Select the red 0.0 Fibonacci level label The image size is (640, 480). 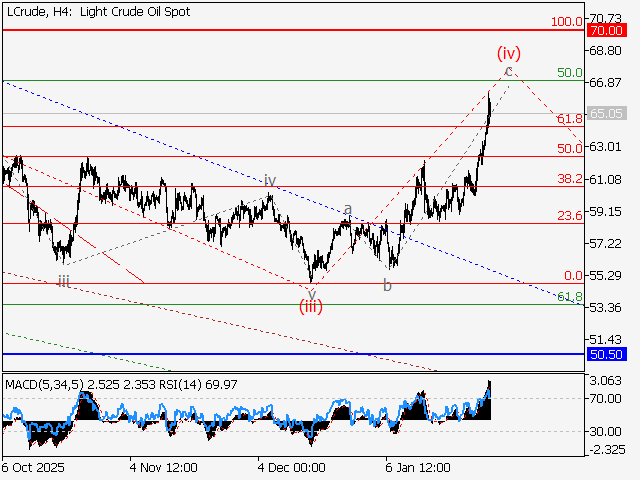pos(573,275)
